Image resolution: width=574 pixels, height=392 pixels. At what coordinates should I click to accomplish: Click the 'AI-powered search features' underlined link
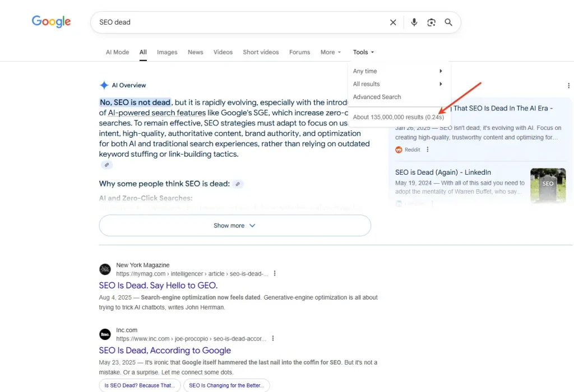point(157,113)
